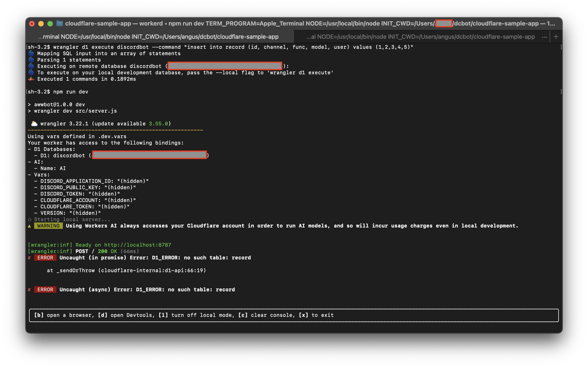
Task: Click the circle icon beside 'Starting local server'
Action: point(30,220)
